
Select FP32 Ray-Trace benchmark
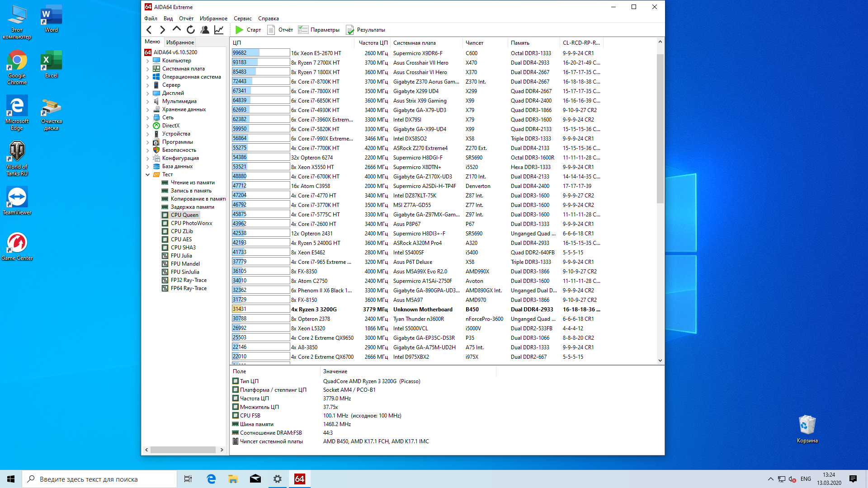coord(189,280)
